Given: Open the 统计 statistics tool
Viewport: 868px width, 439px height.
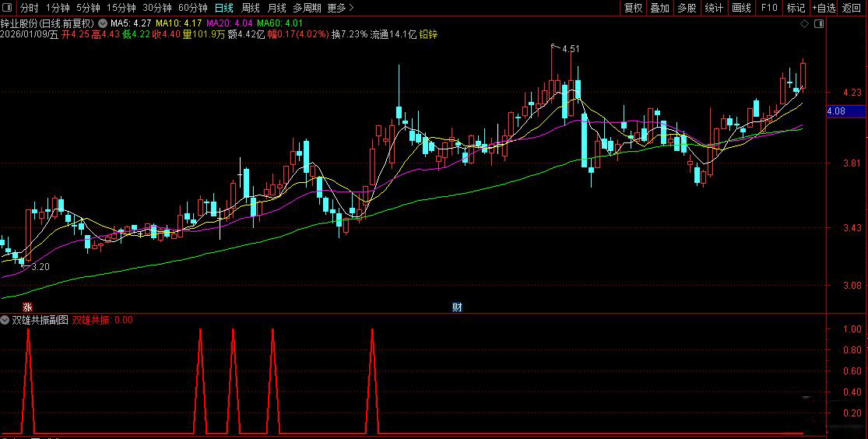Looking at the screenshot, I should (714, 8).
